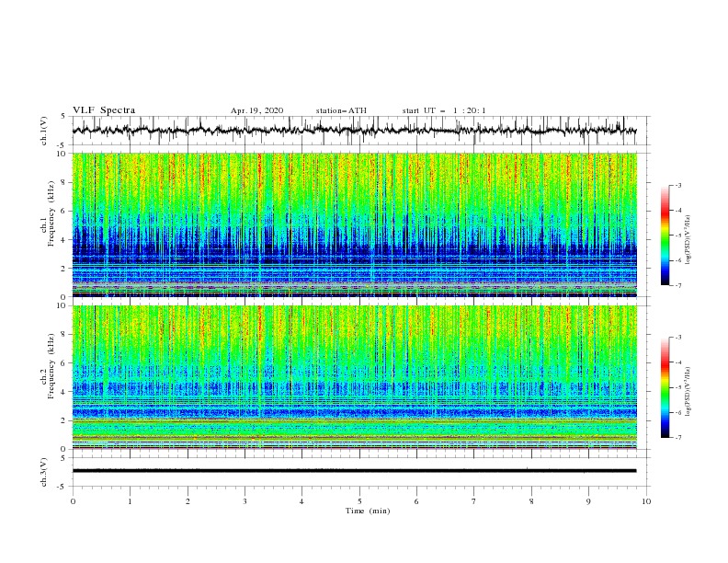Click the "4" kHz tick on ch.1 spectrogram
Viewport: 728px width, 563px height.
[x=64, y=240]
